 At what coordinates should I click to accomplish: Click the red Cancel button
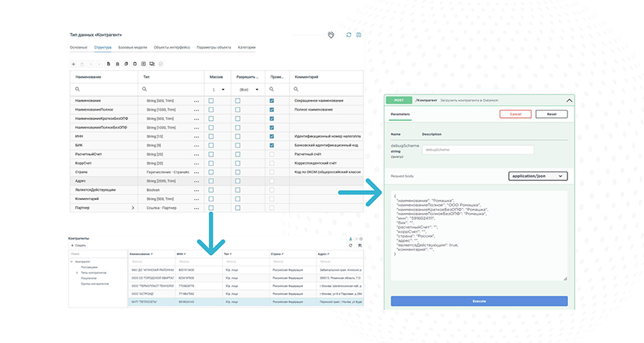(x=515, y=114)
